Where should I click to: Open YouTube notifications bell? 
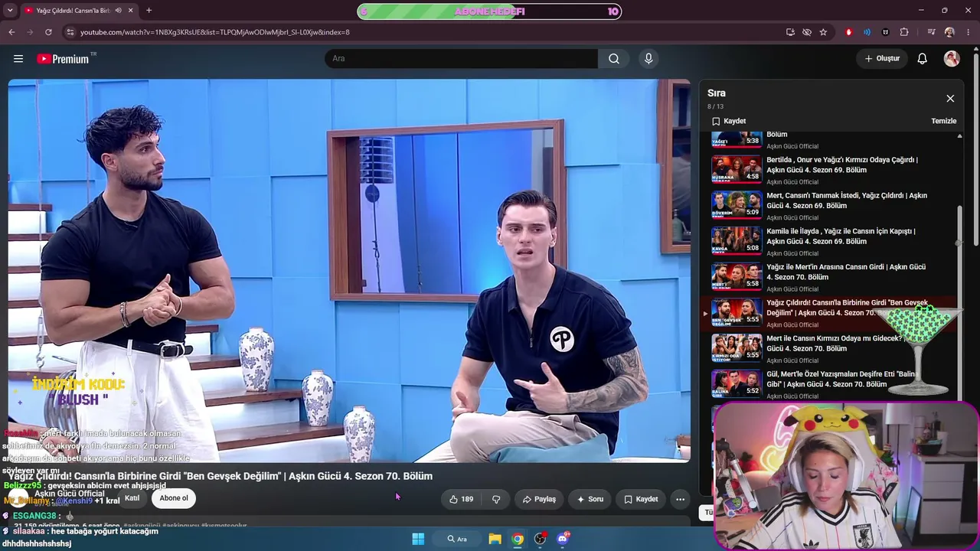click(923, 59)
